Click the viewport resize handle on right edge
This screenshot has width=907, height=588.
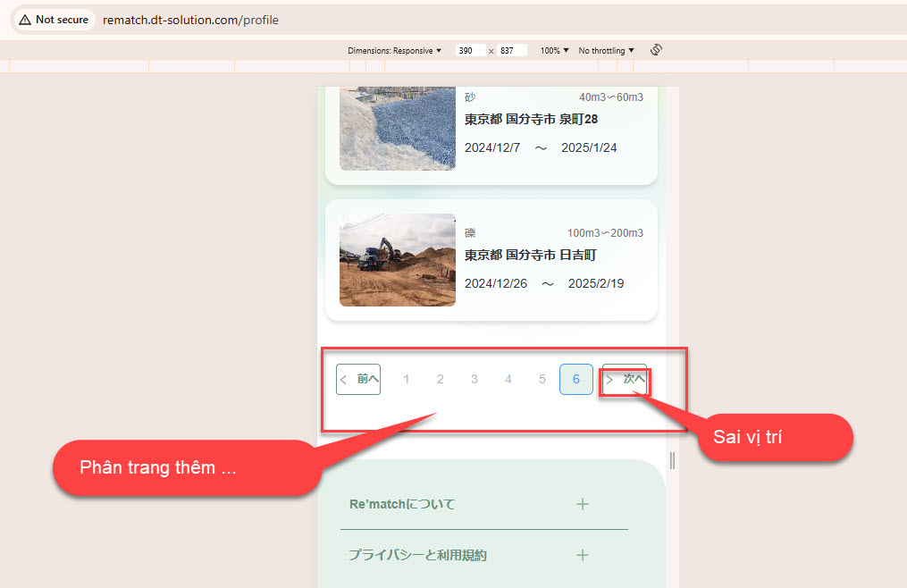pos(672,460)
